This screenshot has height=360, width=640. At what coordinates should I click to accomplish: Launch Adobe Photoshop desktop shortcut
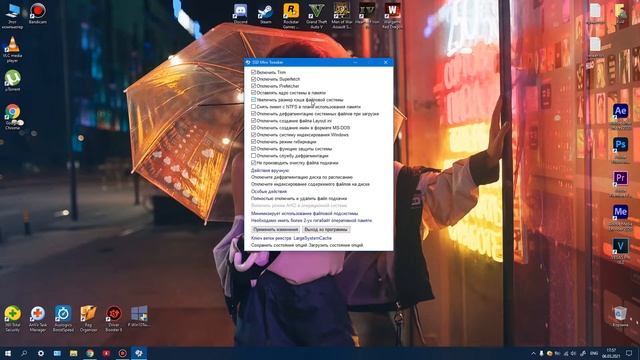tap(620, 150)
